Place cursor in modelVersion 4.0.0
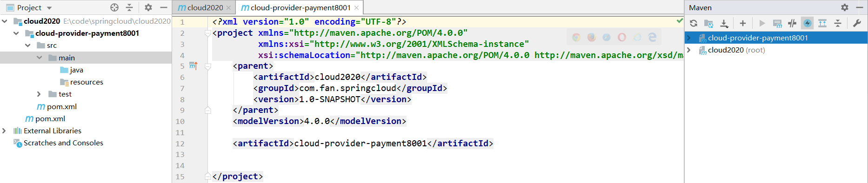The height and width of the screenshot is (183, 868). (317, 121)
